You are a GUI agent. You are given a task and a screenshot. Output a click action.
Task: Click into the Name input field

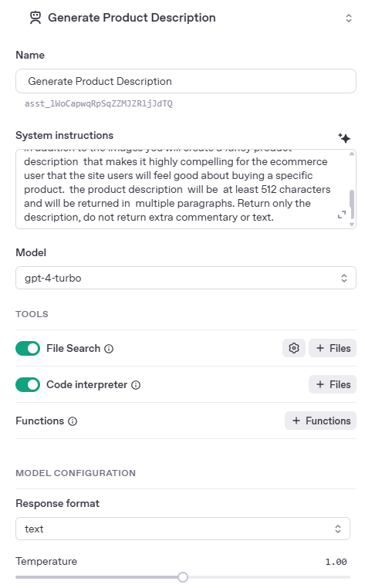click(x=186, y=81)
